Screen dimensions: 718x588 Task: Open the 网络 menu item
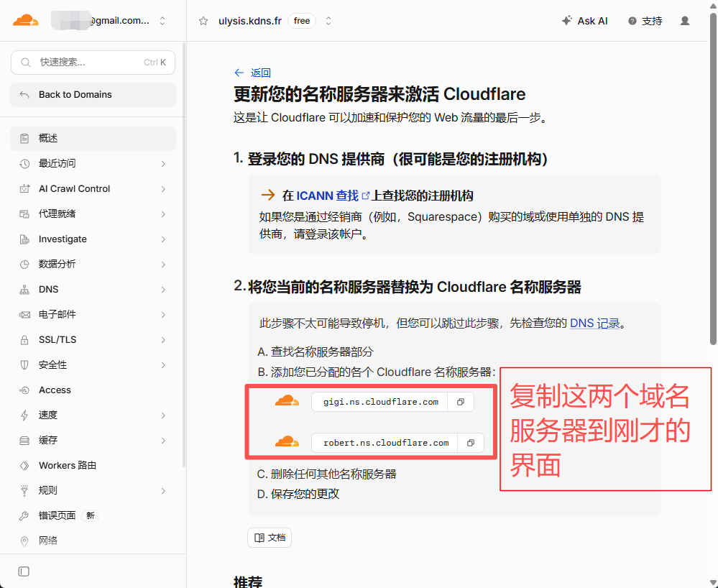(x=93, y=541)
